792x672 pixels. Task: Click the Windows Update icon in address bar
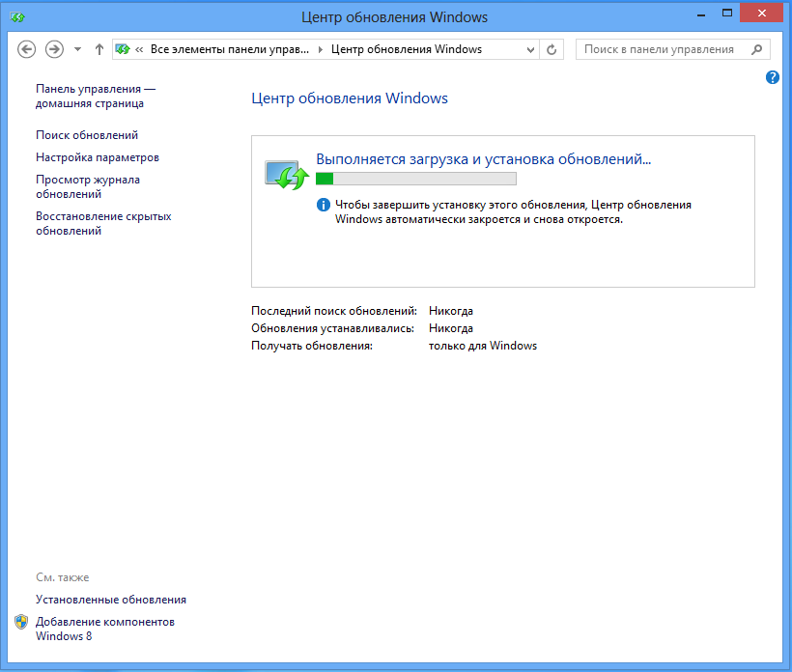[124, 49]
